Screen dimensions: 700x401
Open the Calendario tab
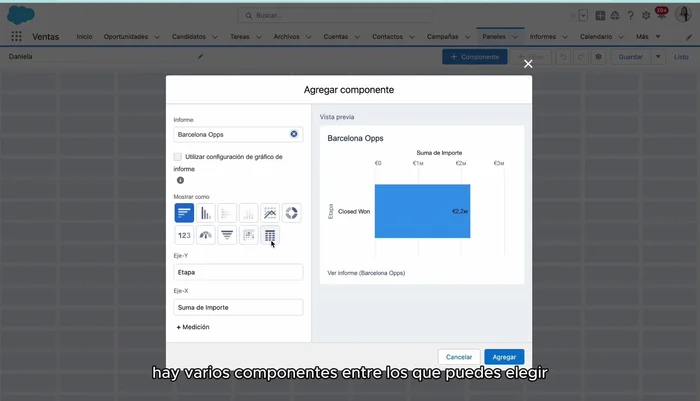(x=596, y=37)
